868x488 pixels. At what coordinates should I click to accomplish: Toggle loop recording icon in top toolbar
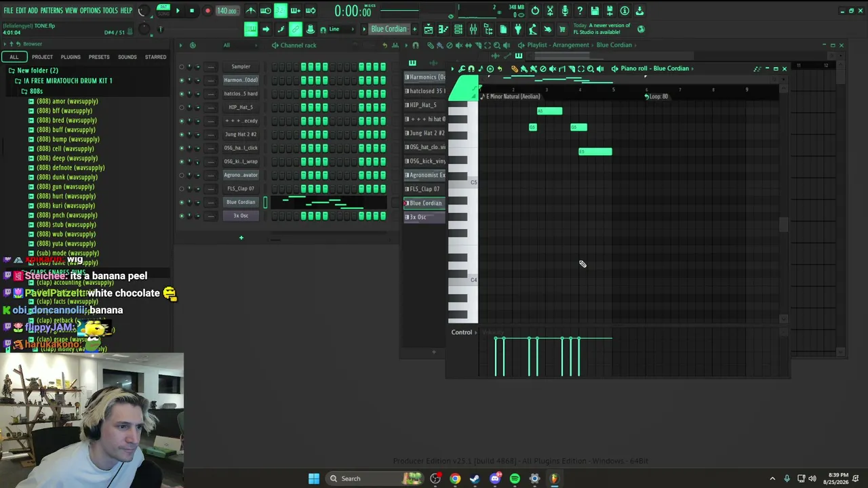click(x=311, y=11)
